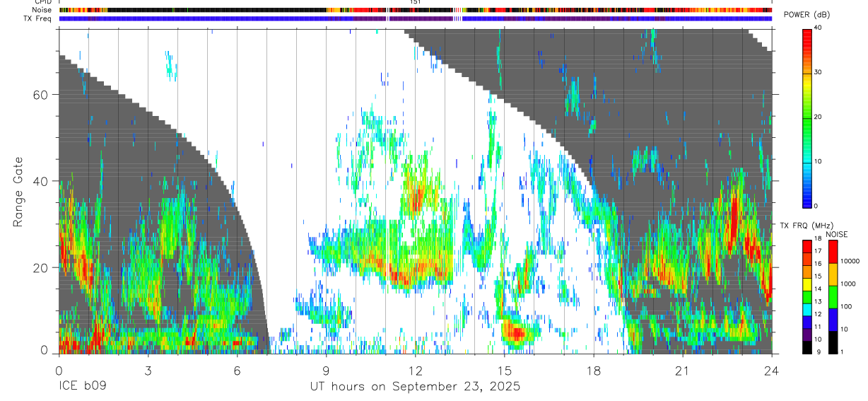Select the 'Range Gate' vertical axis title

pos(19,192)
